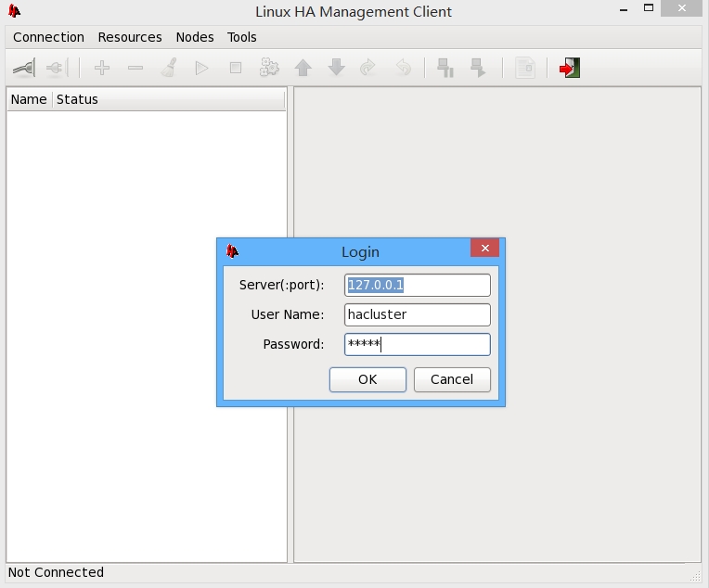Viewport: 709px width, 588px height.
Task: Close the main Management Client window
Action: click(682, 8)
